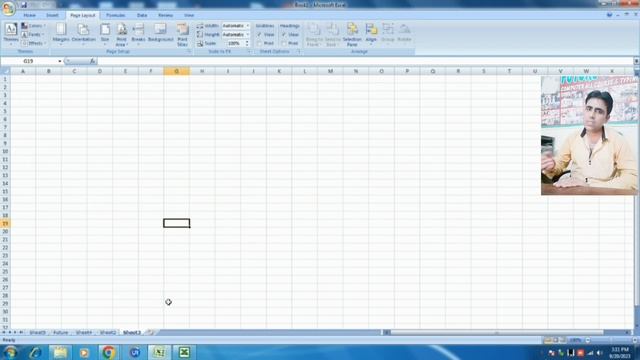This screenshot has width=640, height=360.
Task: Click the Insert Function fx icon
Action: point(93,61)
